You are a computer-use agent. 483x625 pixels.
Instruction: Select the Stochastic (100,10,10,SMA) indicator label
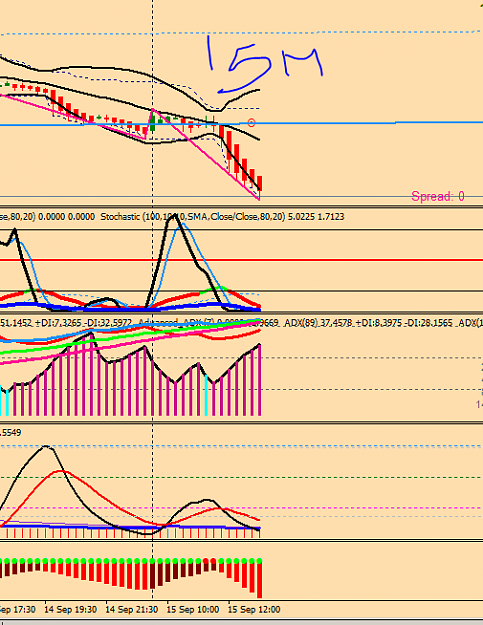222,217
